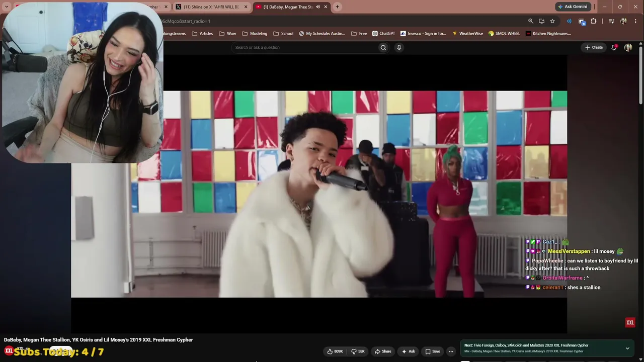
Task: Open the School bookmark folder
Action: [x=283, y=34]
